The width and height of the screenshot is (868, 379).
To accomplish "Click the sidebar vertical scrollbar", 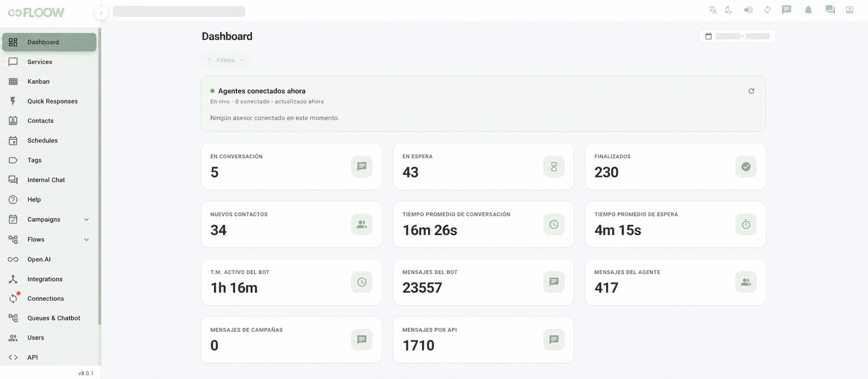I will click(x=99, y=176).
